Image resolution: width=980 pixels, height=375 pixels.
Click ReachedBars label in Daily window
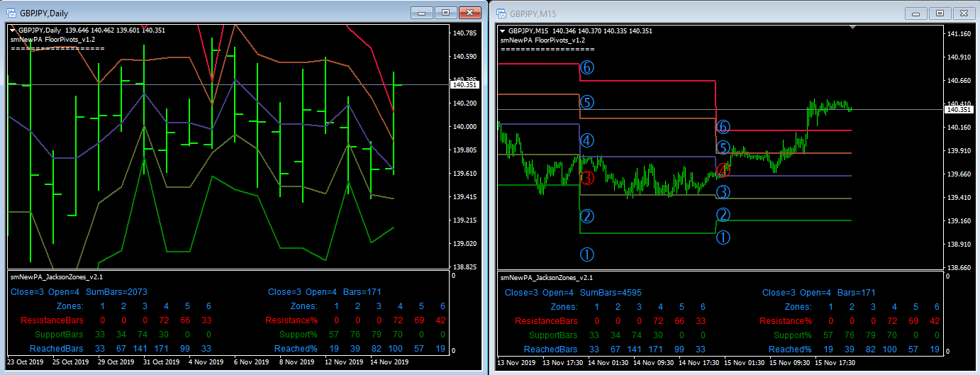coord(57,349)
